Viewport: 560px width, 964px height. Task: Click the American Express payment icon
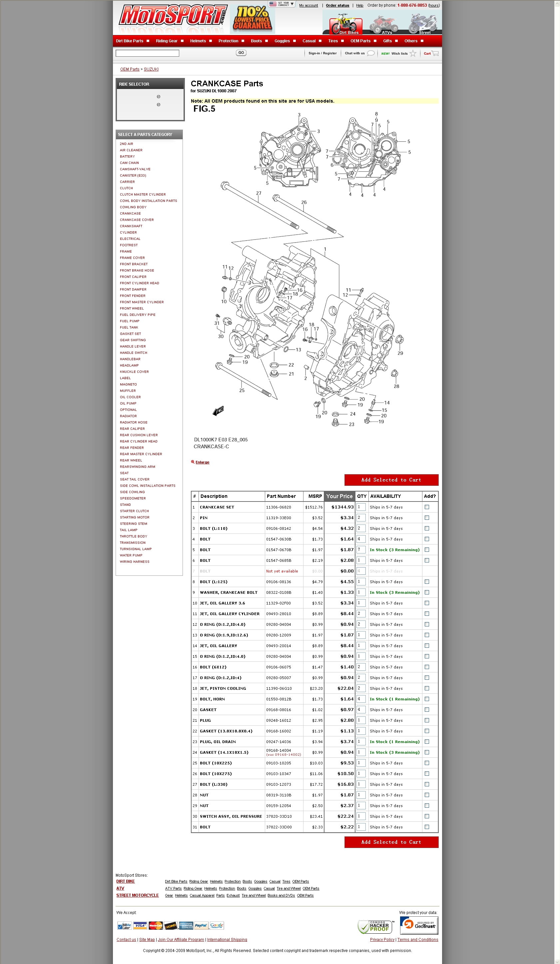[x=186, y=926]
